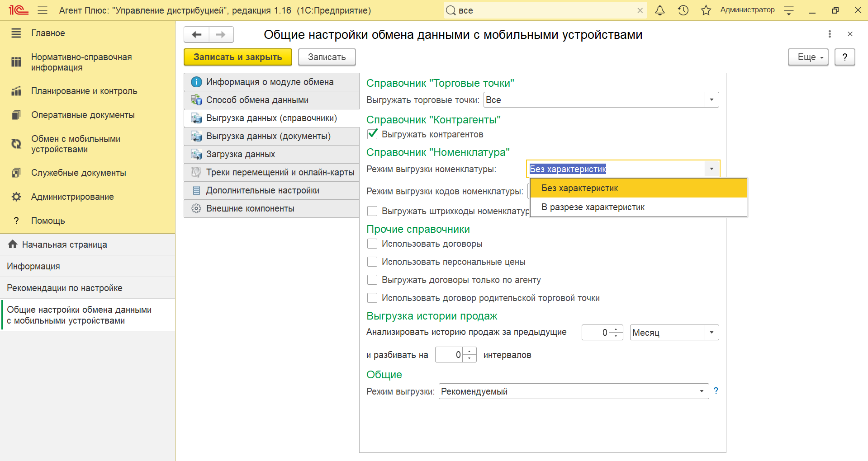Go forward with right arrow button
This screenshot has width=868, height=461.
click(x=221, y=35)
